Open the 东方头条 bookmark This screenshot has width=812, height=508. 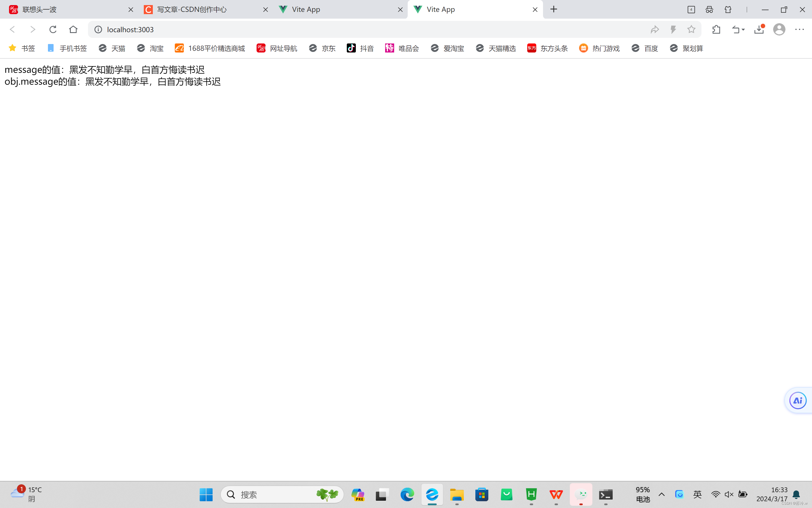coord(547,48)
